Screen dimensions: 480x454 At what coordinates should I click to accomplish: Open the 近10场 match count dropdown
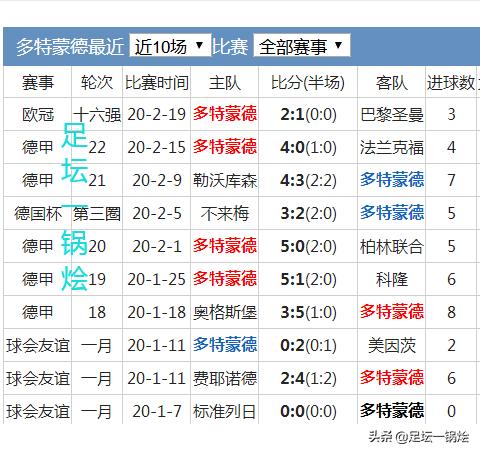(x=170, y=46)
